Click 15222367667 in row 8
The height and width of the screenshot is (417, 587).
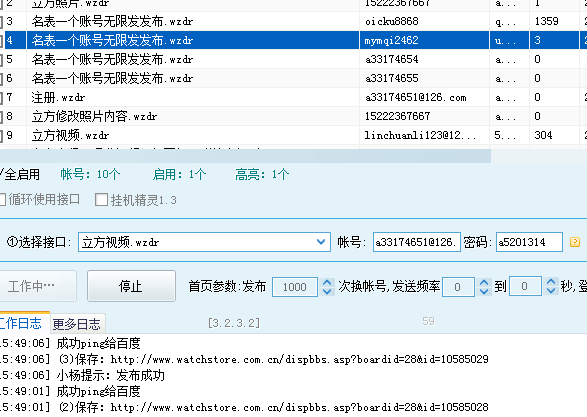(398, 116)
